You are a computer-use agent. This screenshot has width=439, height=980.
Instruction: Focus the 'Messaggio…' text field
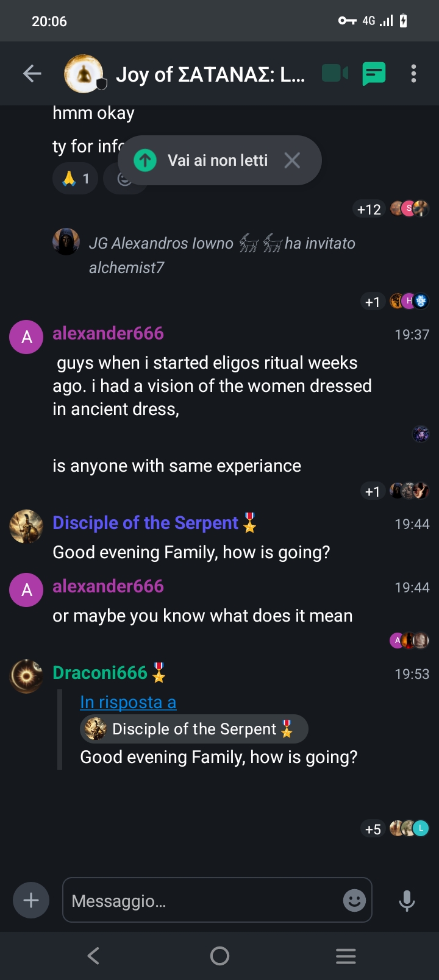pyautogui.click(x=204, y=900)
